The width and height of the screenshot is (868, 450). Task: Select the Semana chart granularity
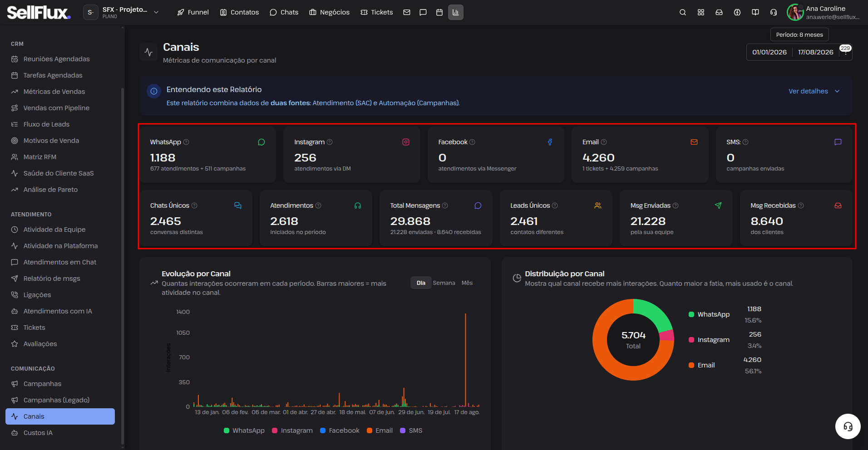pos(444,283)
